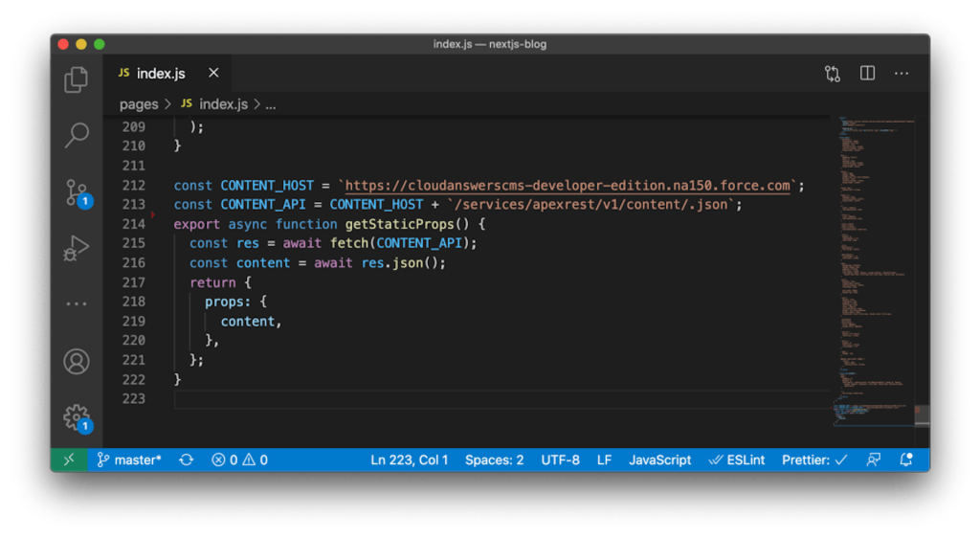Open Source Control view with badge
This screenshot has width=980, height=538.
pyautogui.click(x=77, y=192)
